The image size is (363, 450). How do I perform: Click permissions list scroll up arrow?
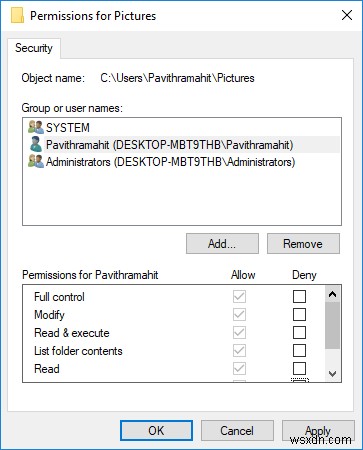(x=332, y=294)
